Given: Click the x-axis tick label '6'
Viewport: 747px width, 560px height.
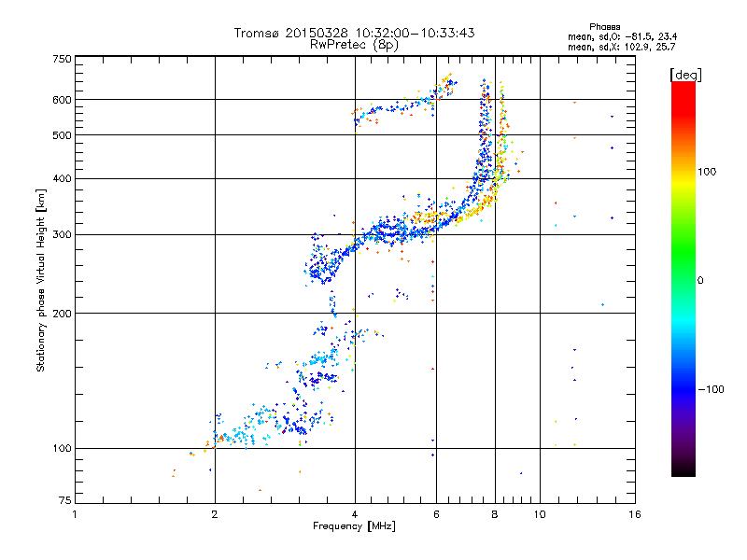Looking at the screenshot, I should pyautogui.click(x=436, y=514).
